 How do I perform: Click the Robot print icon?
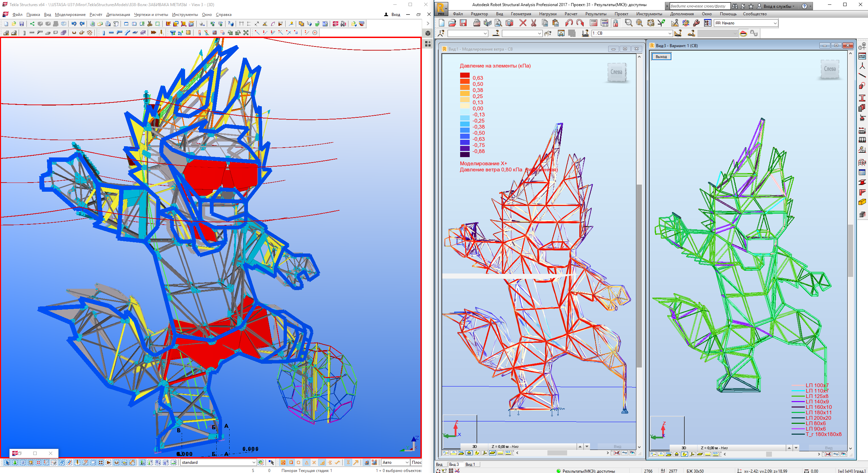(477, 23)
